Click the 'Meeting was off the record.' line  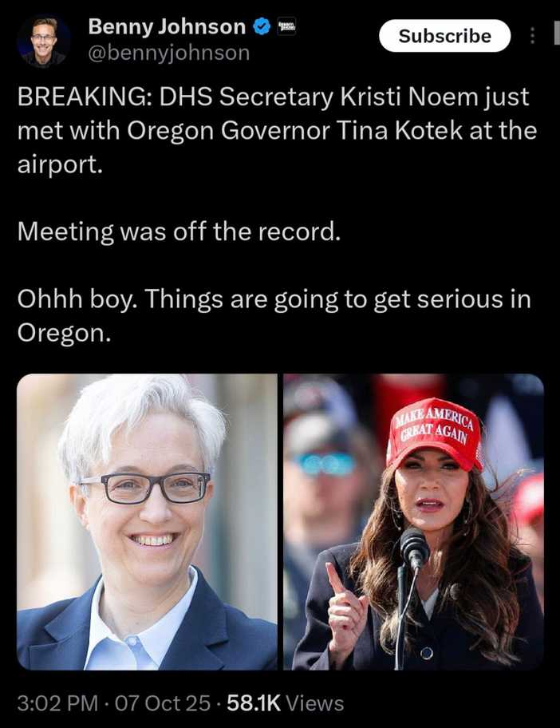click(179, 231)
